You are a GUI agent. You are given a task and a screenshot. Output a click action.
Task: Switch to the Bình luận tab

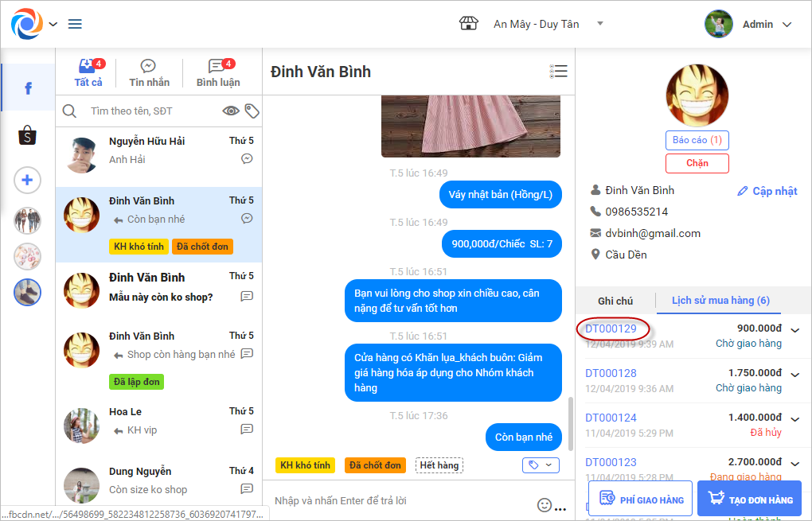(218, 73)
